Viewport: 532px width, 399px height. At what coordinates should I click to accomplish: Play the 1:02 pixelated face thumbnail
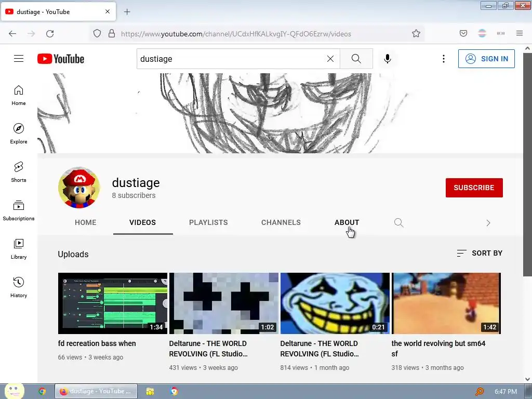pos(224,303)
